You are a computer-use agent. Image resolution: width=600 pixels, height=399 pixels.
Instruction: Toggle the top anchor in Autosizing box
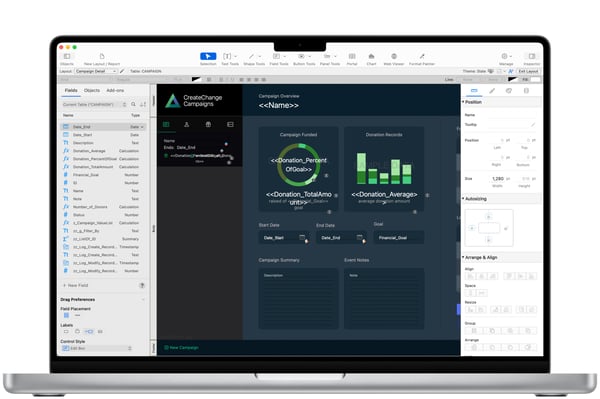(488, 217)
